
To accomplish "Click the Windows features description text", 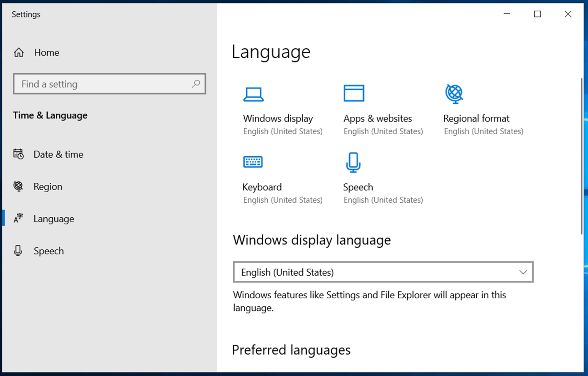I will [369, 301].
